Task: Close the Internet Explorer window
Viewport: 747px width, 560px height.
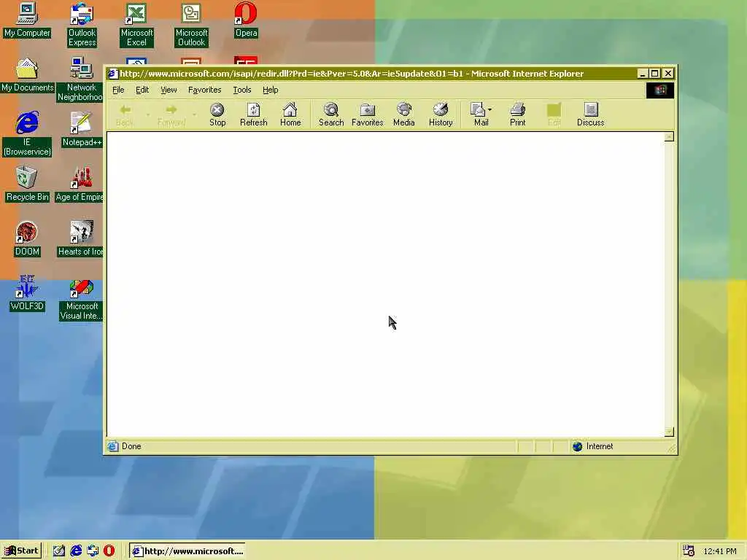Action: (668, 74)
